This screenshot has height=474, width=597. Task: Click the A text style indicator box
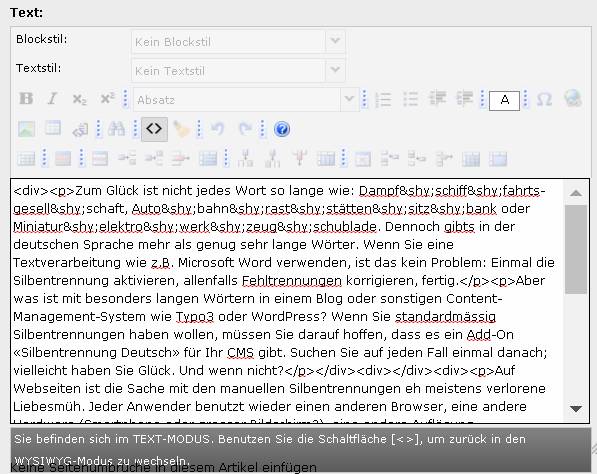[504, 101]
